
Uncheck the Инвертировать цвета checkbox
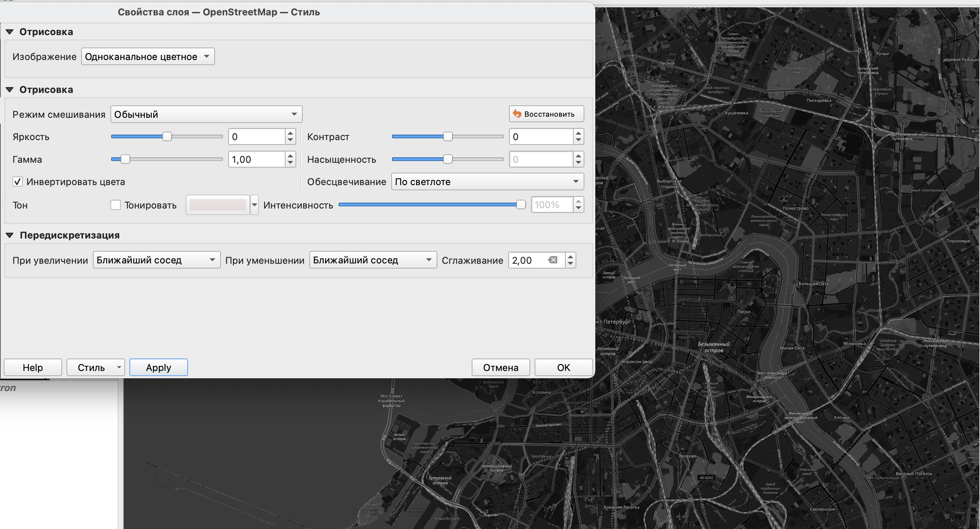[18, 181]
